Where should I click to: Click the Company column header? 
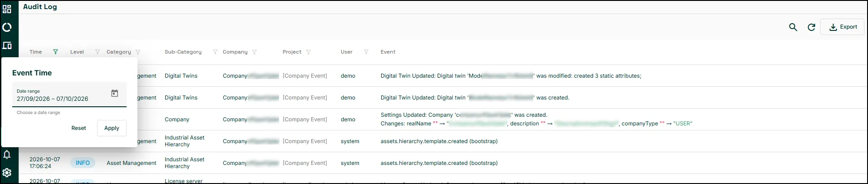coord(235,52)
